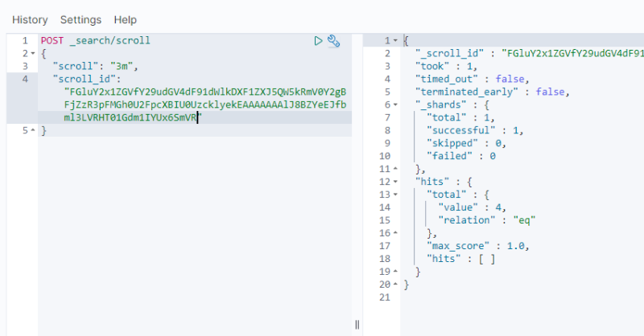Image resolution: width=644 pixels, height=336 pixels.
Task: Open the Help menu
Action: pos(126,19)
